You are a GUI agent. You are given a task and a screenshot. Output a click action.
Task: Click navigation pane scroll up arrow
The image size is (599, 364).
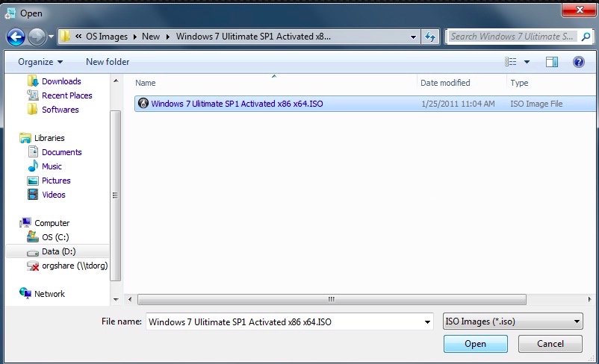click(116, 81)
